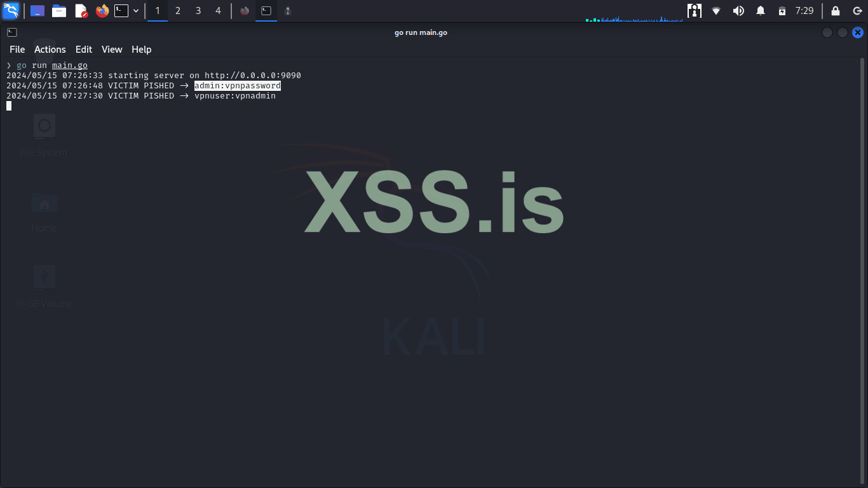Switch to workspace 2
The height and width of the screenshot is (488, 868).
point(178,11)
